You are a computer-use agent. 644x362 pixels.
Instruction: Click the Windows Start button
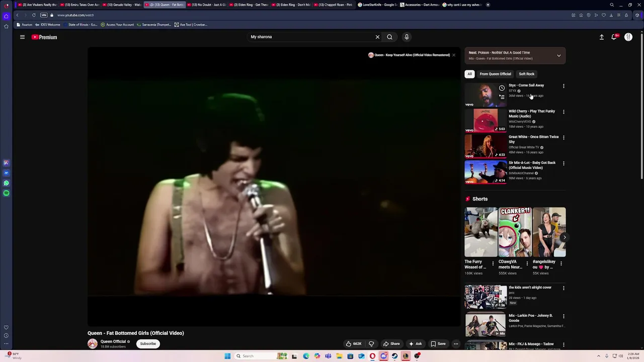(227, 356)
